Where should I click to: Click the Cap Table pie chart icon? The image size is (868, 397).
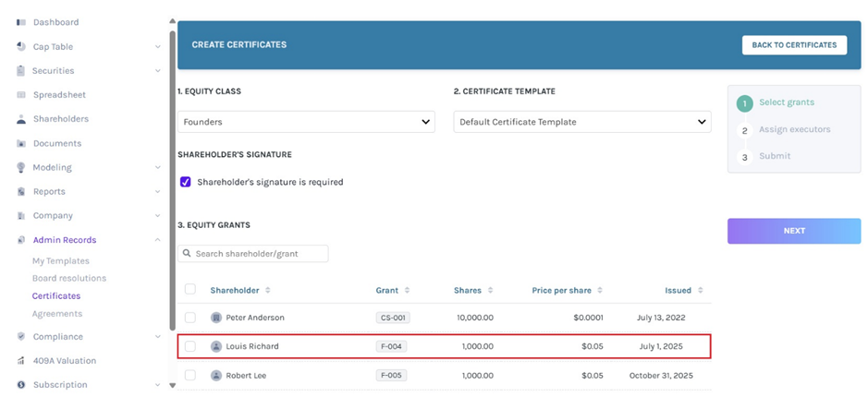20,46
